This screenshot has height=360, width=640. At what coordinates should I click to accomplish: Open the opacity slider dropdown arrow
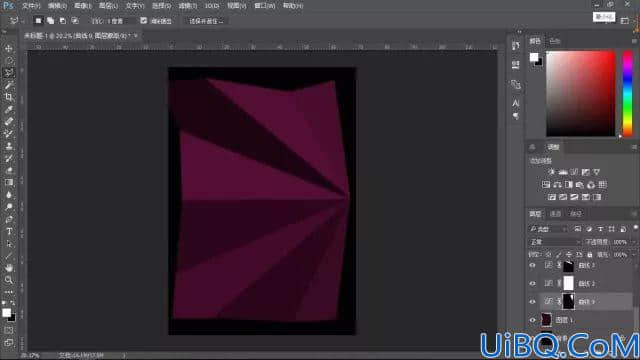[x=633, y=242]
